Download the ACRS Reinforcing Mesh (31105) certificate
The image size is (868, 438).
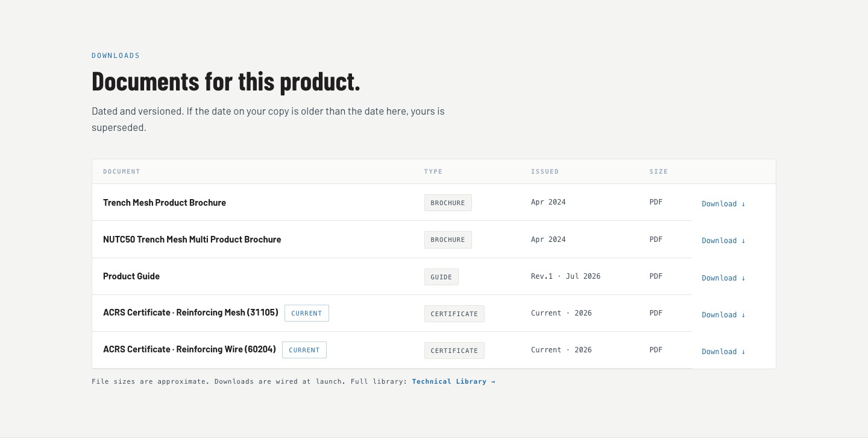pos(723,315)
